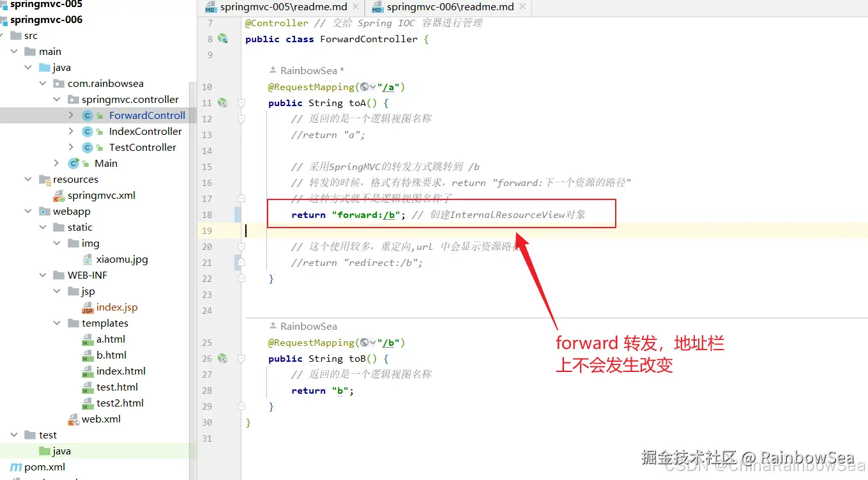Screen dimensions: 868x480
Task: Collapse the webapp folder chevron
Action: click(x=27, y=211)
